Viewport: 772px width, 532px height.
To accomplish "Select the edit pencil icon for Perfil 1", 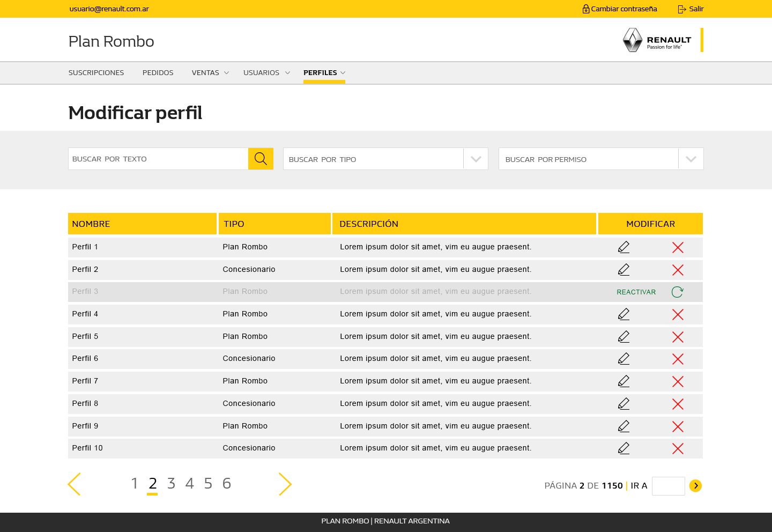I will [623, 247].
